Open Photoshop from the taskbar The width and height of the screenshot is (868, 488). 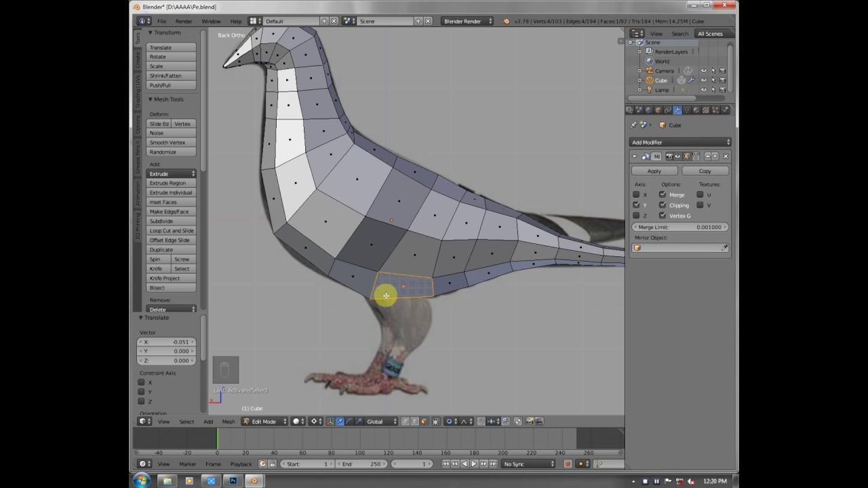(233, 481)
